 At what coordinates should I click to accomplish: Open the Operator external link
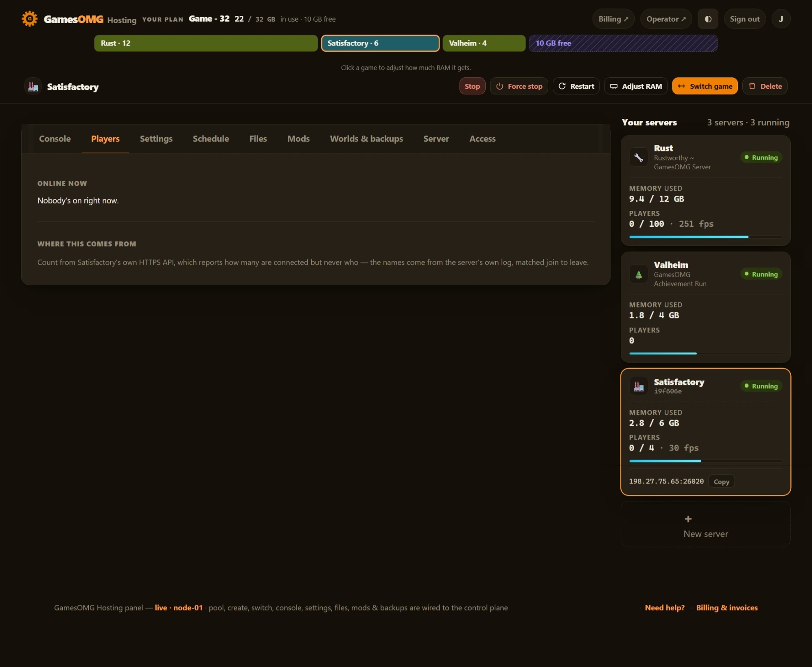point(666,19)
